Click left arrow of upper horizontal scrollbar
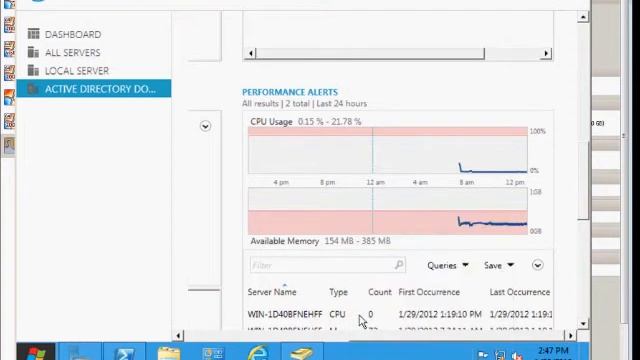 (251, 53)
